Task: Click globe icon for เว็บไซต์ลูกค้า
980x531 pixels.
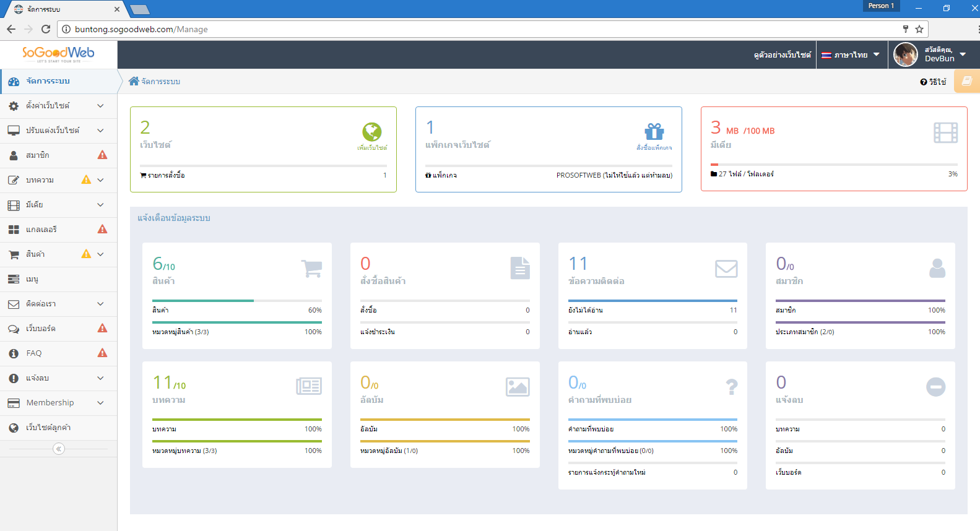Action: pos(14,428)
